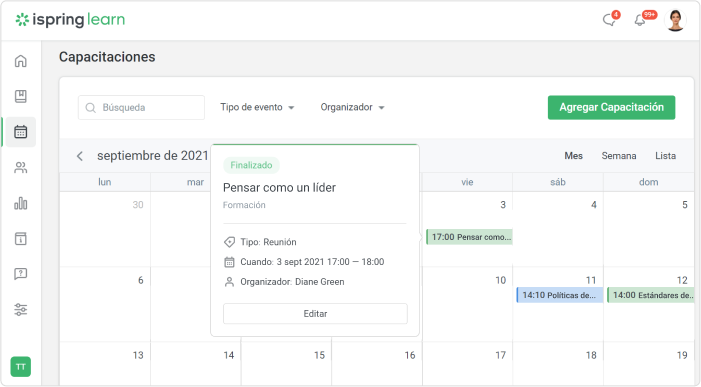Click the Tipo: Reunión tag icon
The image size is (701, 387).
229,242
